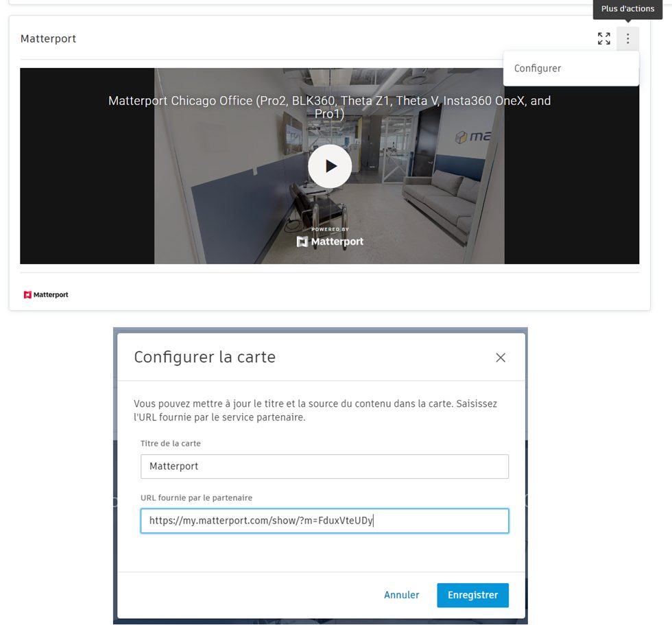
Task: Click the dialog description starting 'Vous pouvez mettre'
Action: click(315, 410)
